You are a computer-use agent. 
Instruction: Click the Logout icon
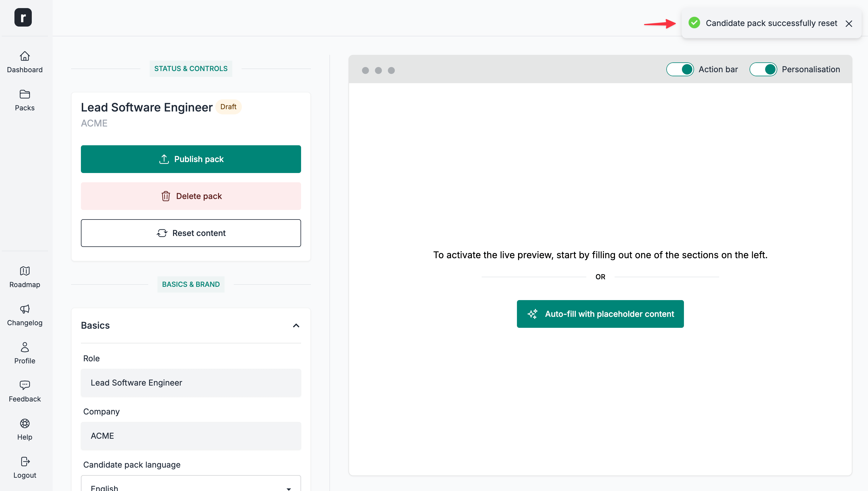point(25,461)
